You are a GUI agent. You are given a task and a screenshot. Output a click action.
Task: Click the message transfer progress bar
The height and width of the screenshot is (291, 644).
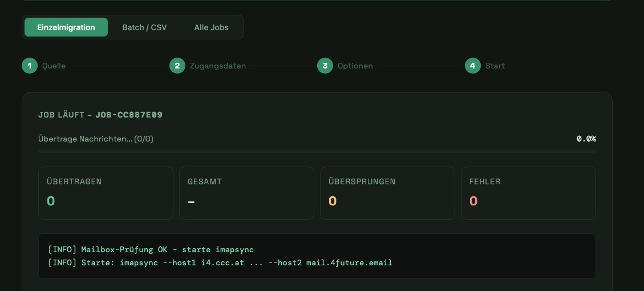click(x=317, y=151)
